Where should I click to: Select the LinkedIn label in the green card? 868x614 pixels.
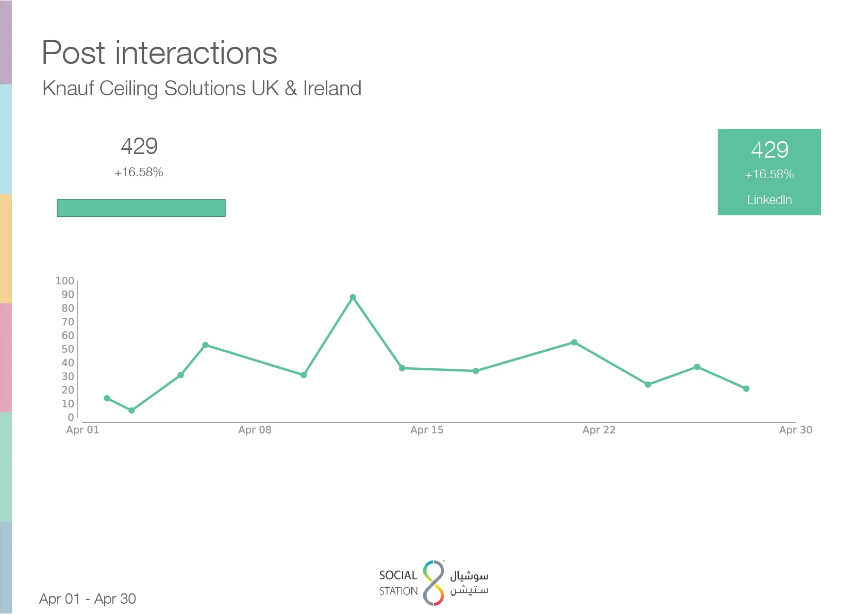[x=769, y=200]
